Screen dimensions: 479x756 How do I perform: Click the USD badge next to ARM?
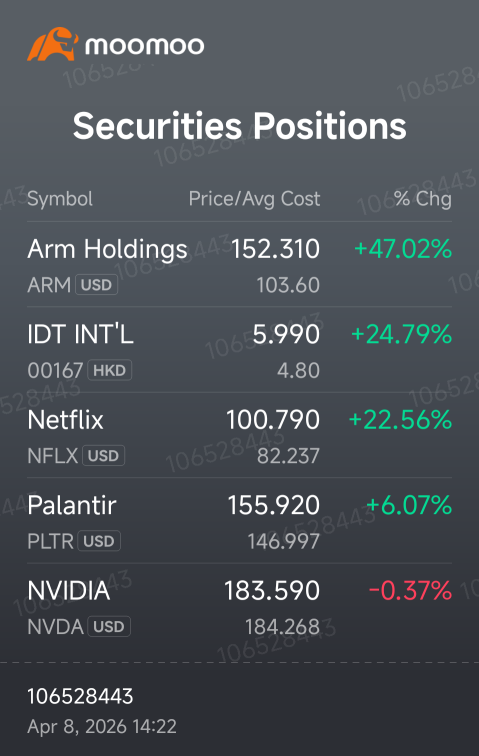96,285
